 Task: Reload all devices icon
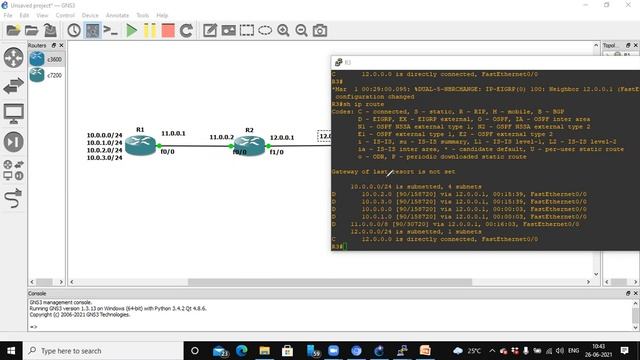[x=187, y=31]
